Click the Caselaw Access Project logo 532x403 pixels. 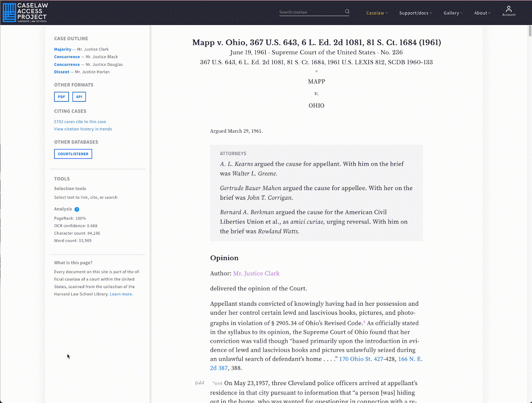pyautogui.click(x=24, y=12)
